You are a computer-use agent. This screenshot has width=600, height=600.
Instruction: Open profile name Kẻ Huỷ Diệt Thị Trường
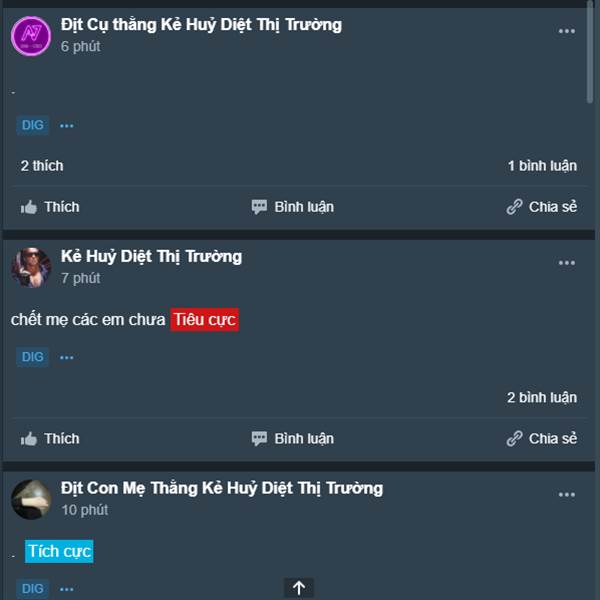point(151,256)
